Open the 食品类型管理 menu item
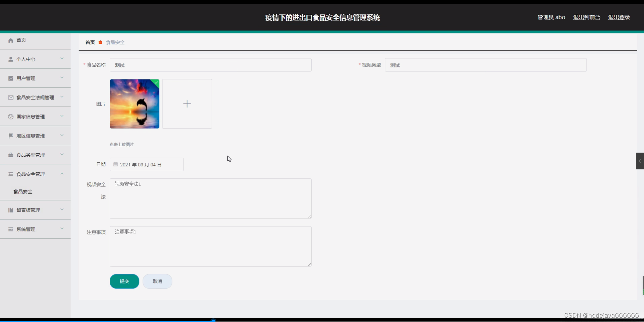This screenshot has height=322, width=644. (x=35, y=155)
